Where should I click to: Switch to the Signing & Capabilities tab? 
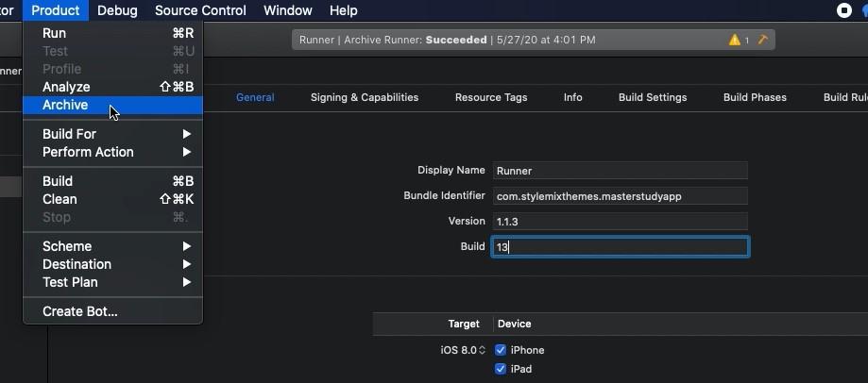(x=364, y=97)
